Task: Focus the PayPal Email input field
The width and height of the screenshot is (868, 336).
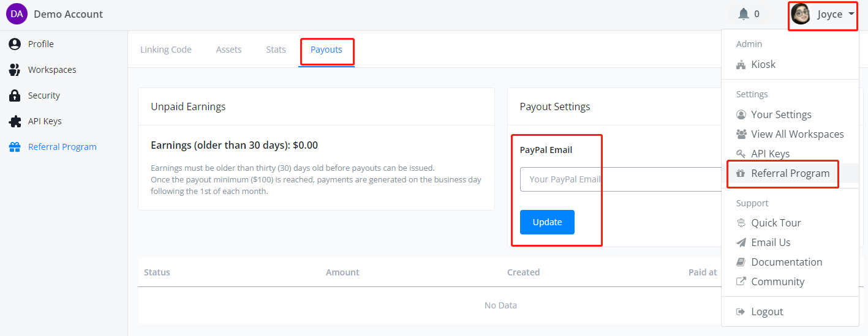Action: tap(619, 179)
